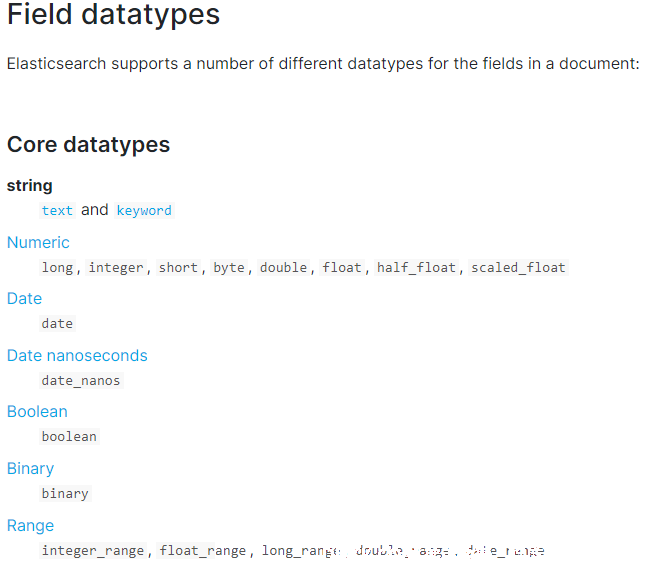Visit the Boolean datatype link
The height and width of the screenshot is (565, 647).
tap(37, 411)
